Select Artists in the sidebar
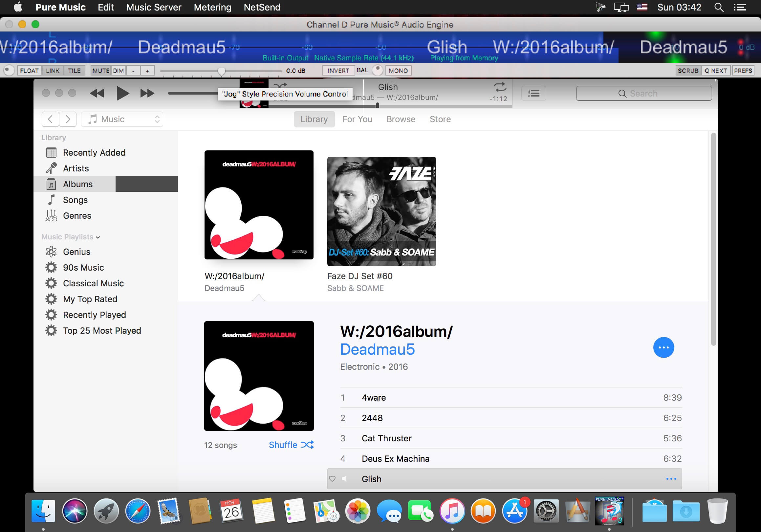Image resolution: width=761 pixels, height=532 pixels. click(106, 168)
